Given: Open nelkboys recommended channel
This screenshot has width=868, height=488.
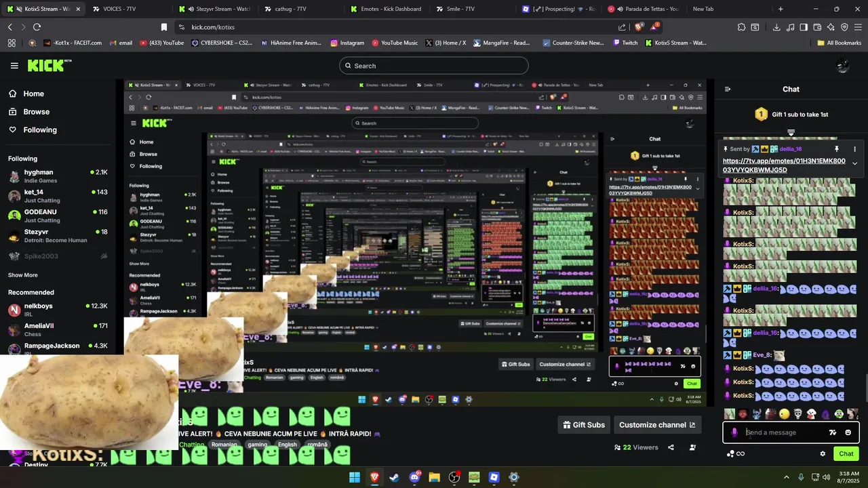Looking at the screenshot, I should click(x=58, y=310).
